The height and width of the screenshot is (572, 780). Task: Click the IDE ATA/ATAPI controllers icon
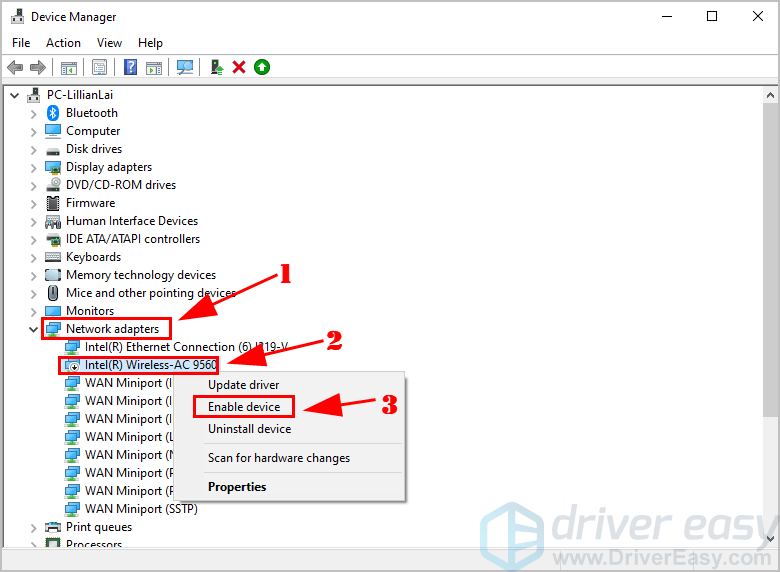click(53, 239)
